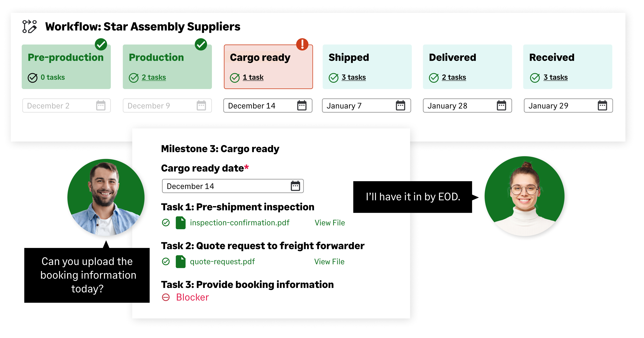
Task: Toggle the task check circle in Pre-production
Action: 32,78
